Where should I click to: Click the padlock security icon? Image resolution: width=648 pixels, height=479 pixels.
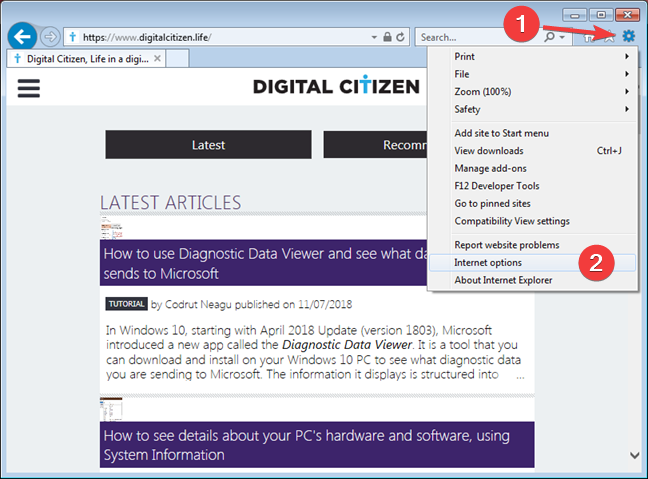387,37
